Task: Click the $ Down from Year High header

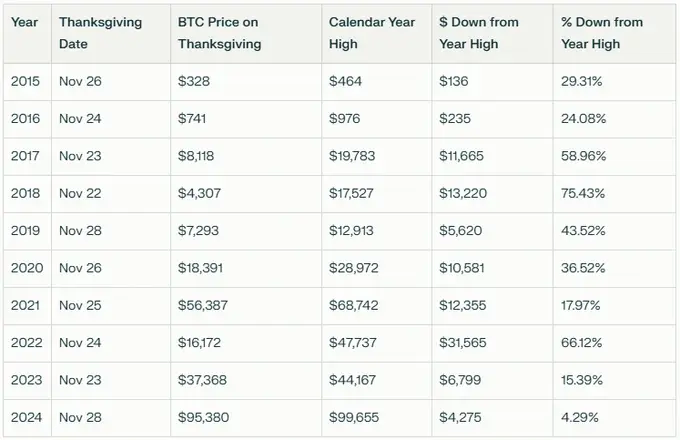Action: click(478, 32)
